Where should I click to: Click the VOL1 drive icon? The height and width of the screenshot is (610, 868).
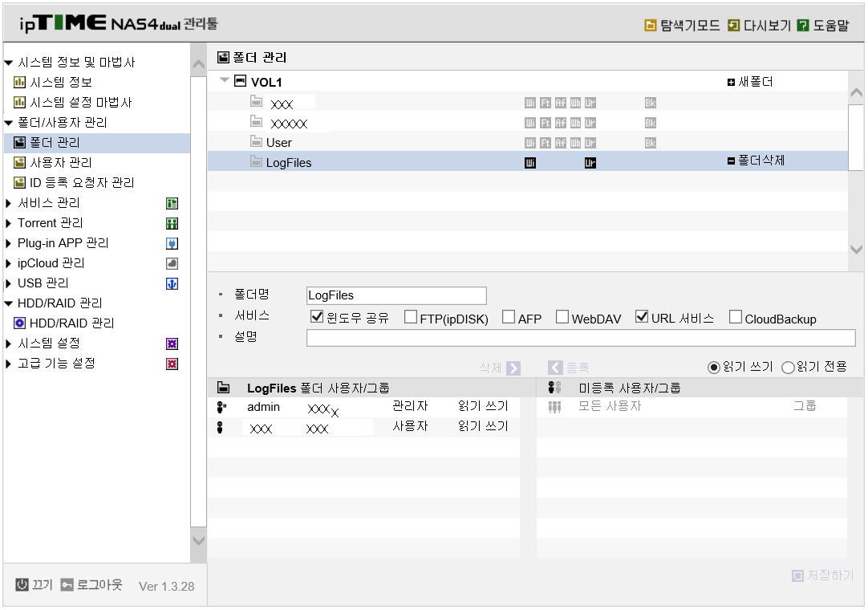(x=240, y=81)
